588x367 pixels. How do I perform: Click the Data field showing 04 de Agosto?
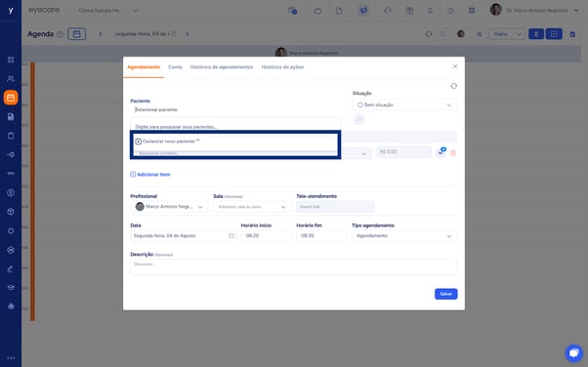click(x=184, y=236)
